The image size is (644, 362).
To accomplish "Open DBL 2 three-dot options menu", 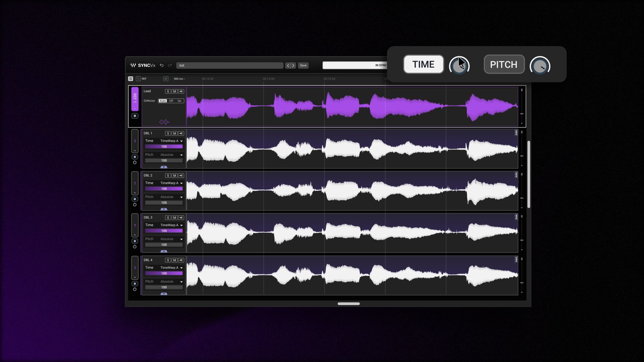I will click(516, 175).
